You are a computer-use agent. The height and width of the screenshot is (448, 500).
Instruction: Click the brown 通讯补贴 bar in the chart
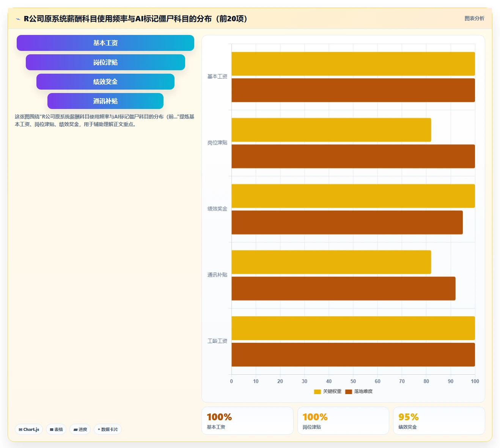[343, 289]
